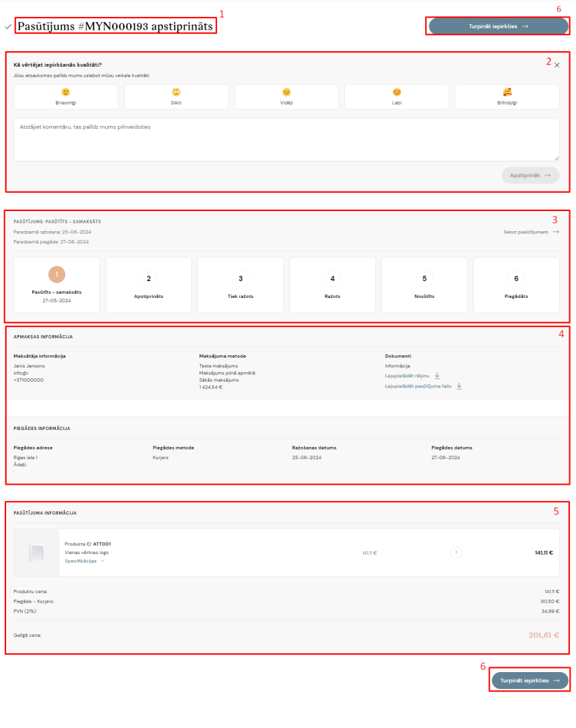576x728 pixels.
Task: Close the shopping quality feedback panel
Action: coord(557,65)
